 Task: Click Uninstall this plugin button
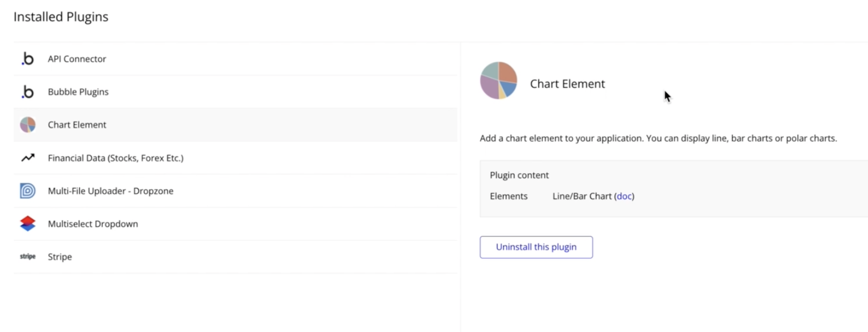click(536, 247)
